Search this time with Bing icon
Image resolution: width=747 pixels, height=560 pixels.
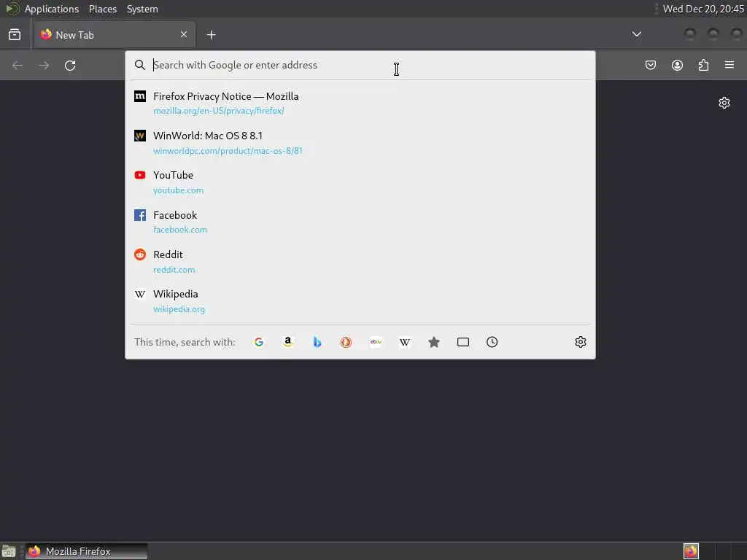pyautogui.click(x=317, y=342)
